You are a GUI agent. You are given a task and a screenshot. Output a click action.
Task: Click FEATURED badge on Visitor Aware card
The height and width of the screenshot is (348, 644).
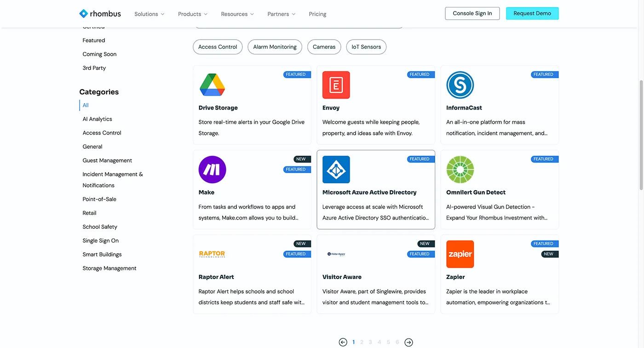[421, 254]
